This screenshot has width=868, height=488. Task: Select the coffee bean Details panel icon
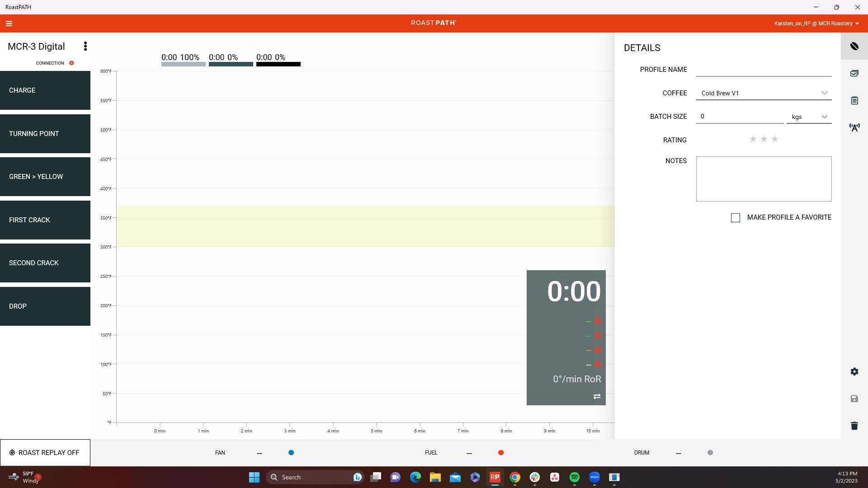click(x=854, y=46)
